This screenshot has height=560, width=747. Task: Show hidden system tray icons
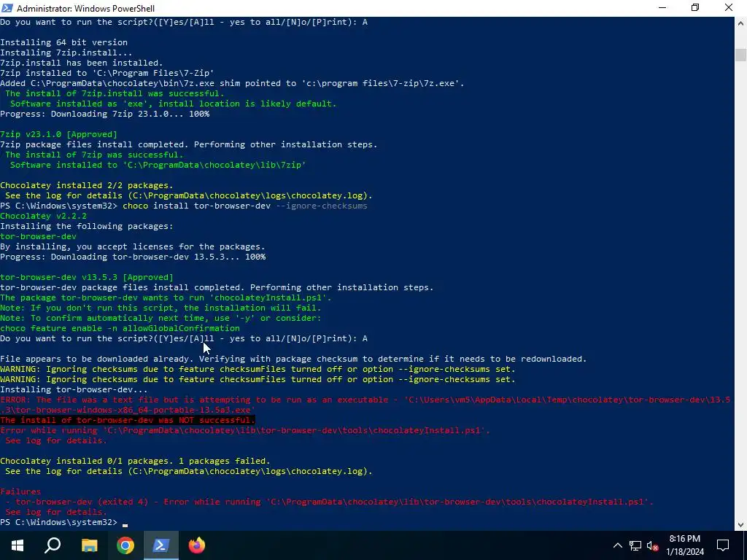(x=617, y=545)
